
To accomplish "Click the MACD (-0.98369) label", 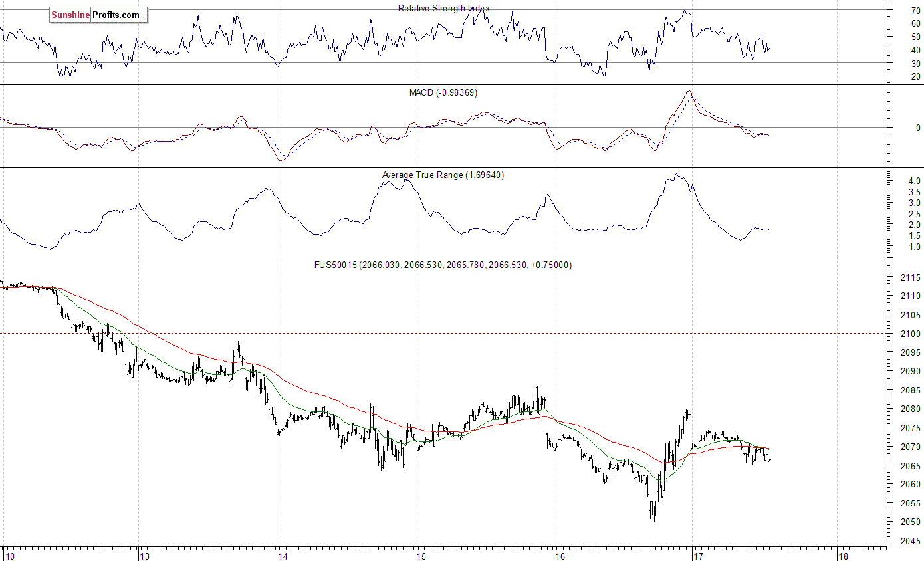I will 443,92.
